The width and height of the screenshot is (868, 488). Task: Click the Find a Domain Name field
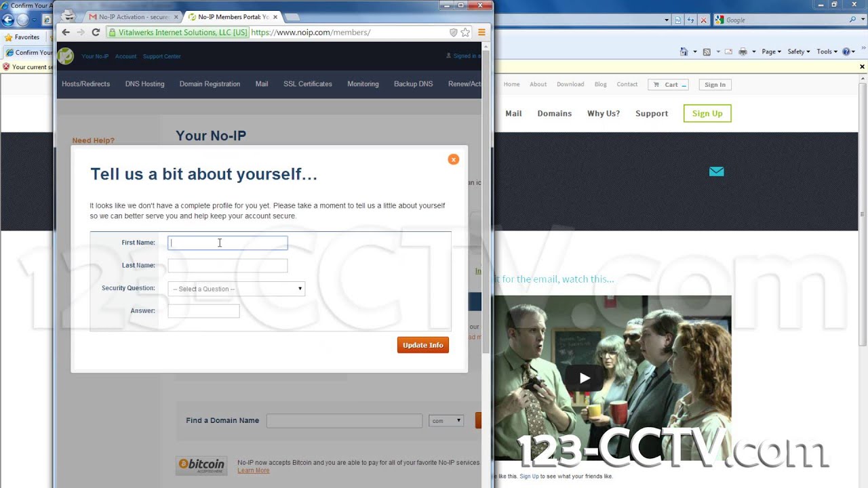coord(344,421)
